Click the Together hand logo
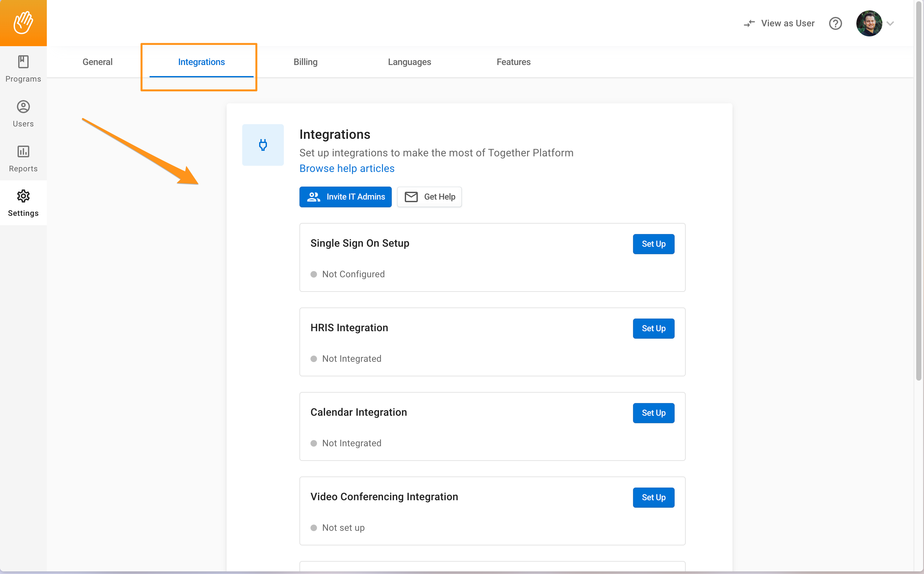924x574 pixels. pyautogui.click(x=23, y=22)
